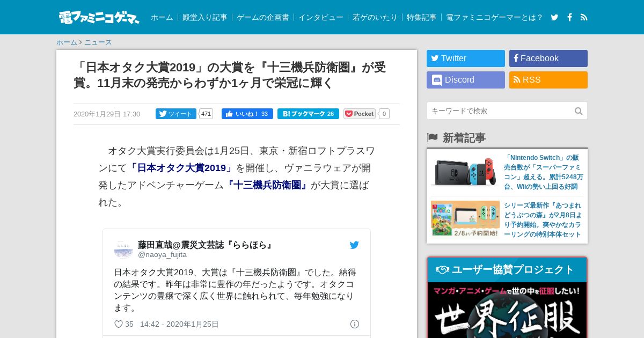Open 若ゲのいたり menu item
The image size is (644, 338).
[375, 17]
